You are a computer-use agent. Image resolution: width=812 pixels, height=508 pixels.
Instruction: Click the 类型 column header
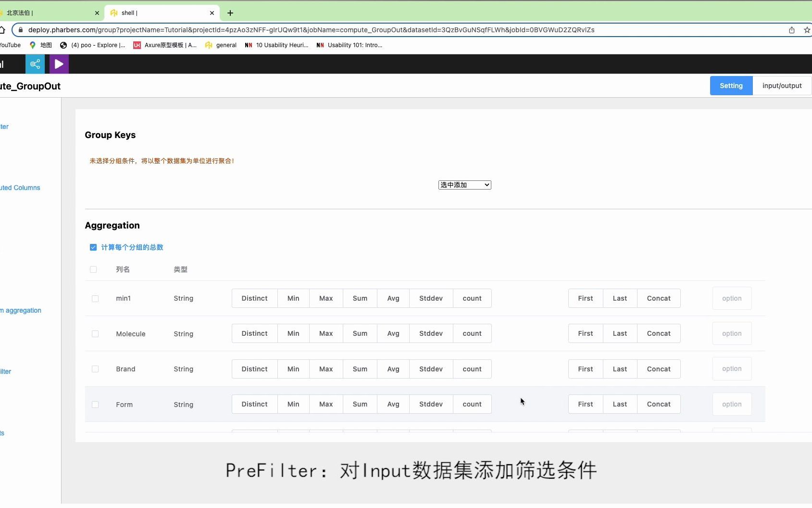(x=181, y=269)
